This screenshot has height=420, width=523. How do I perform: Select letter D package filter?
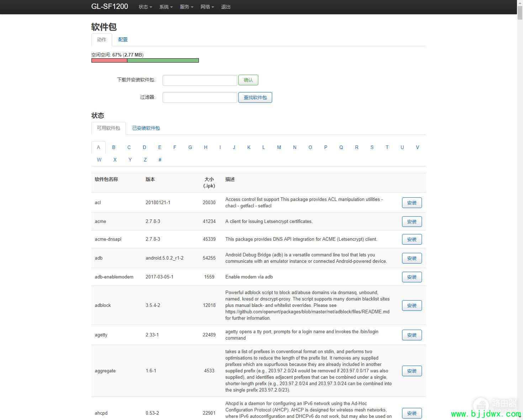144,147
